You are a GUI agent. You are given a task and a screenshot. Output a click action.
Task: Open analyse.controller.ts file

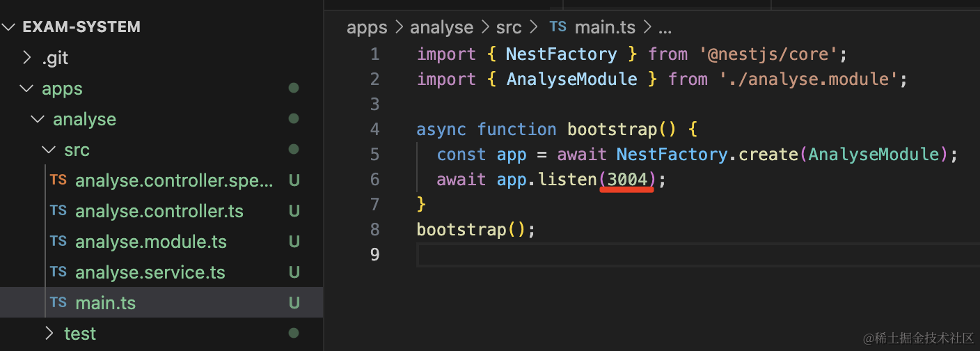159,211
